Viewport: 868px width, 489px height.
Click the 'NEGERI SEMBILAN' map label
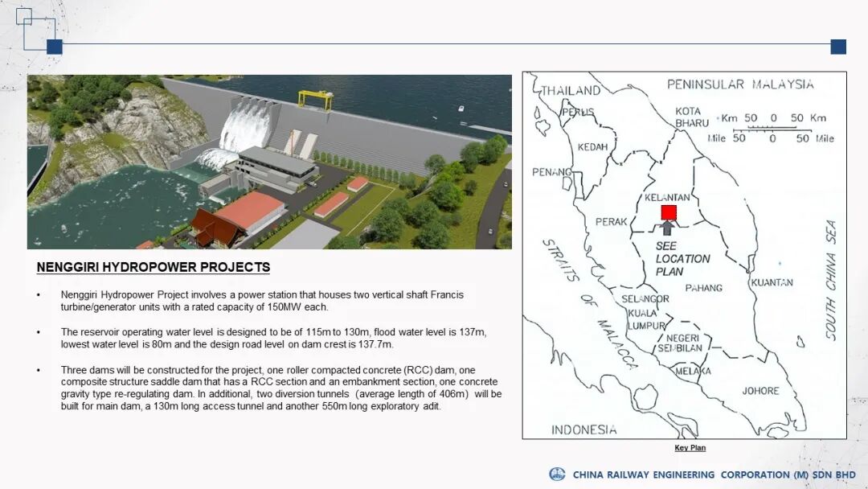[x=681, y=343]
